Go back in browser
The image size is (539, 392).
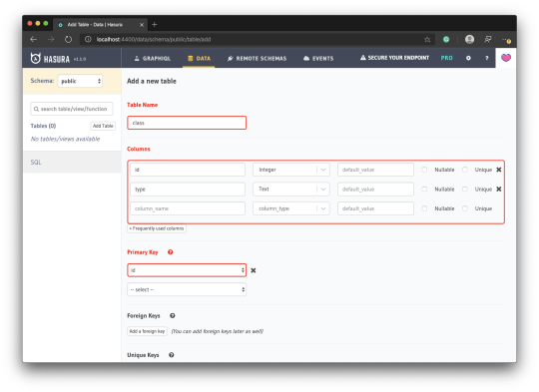pos(33,40)
